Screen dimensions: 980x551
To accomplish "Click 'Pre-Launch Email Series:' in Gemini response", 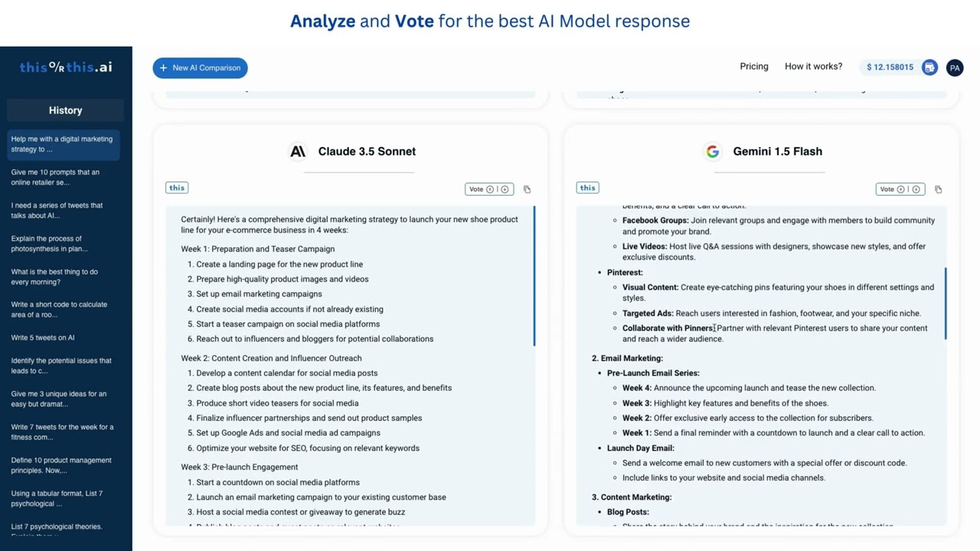I will (653, 373).
